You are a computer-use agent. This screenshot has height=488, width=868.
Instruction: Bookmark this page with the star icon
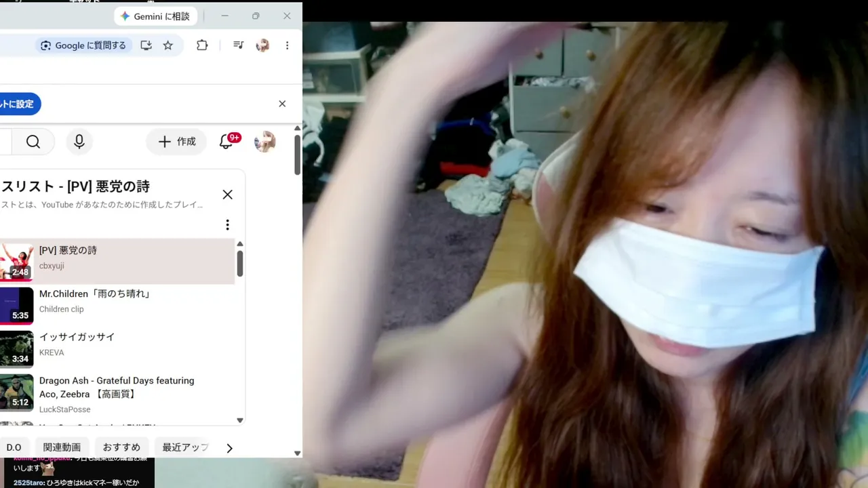point(168,45)
